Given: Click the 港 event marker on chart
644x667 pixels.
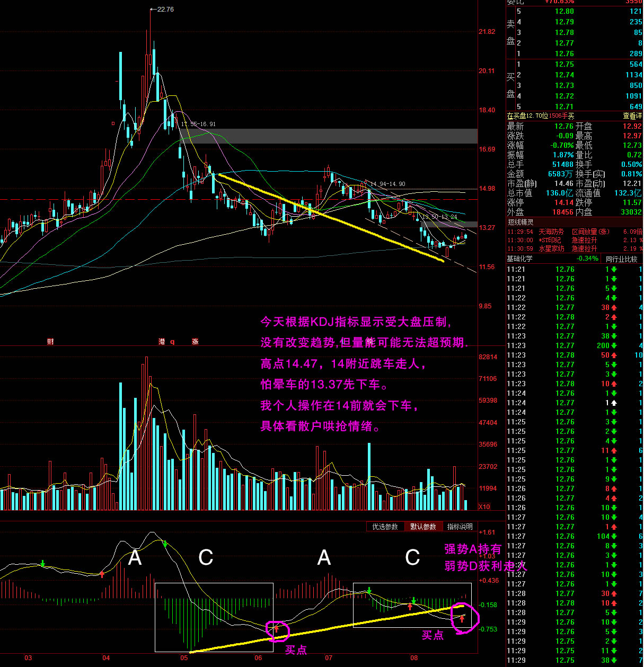Looking at the screenshot, I should point(162,342).
